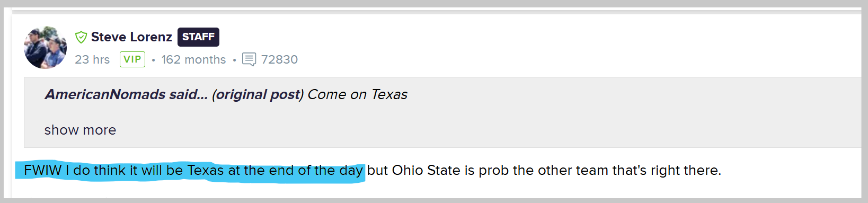Open the quoted AmericanNomads said... author text
Image resolution: width=868 pixels, height=203 pixels.
click(x=126, y=94)
